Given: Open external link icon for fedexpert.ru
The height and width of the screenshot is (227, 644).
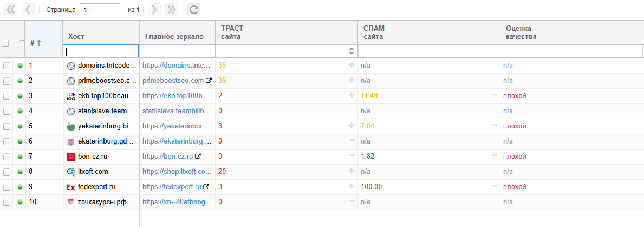Looking at the screenshot, I should coord(206,187).
